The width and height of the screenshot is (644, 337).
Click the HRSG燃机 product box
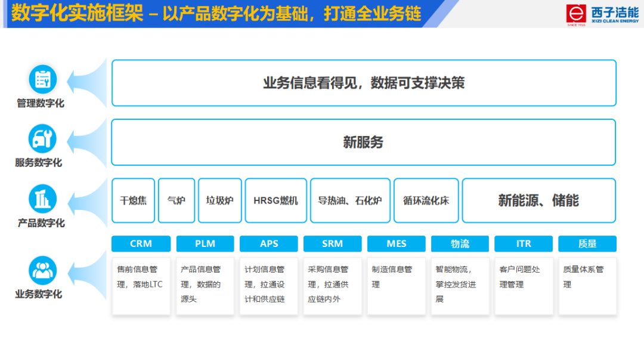point(275,200)
